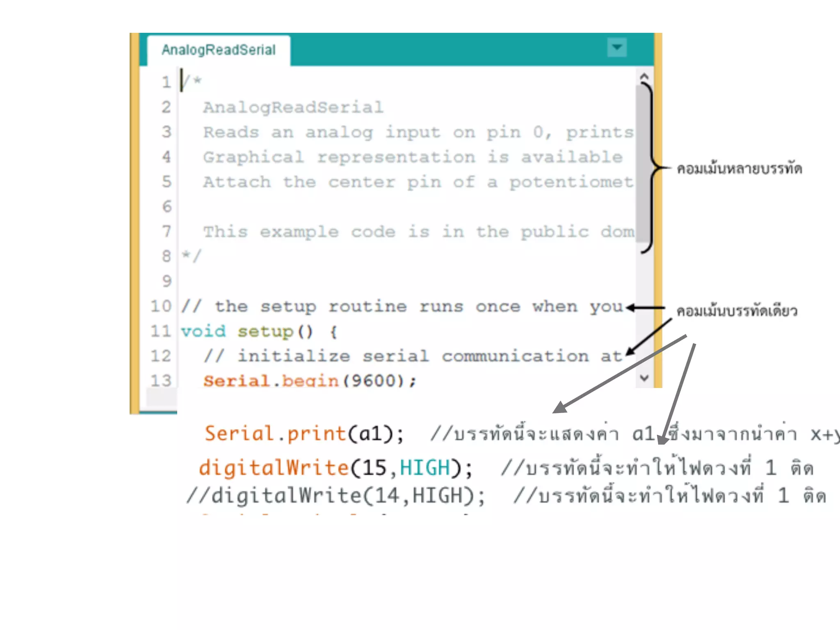Screen dimensions: 840x630
Task: Select the AnalogReadSerial sketch tab
Action: [x=219, y=50]
